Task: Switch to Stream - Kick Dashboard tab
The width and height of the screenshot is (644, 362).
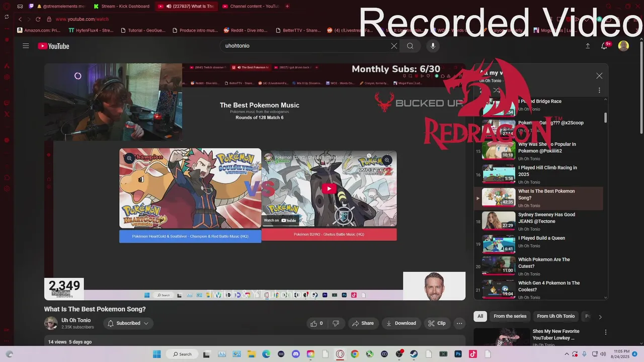Action: pyautogui.click(x=122, y=6)
